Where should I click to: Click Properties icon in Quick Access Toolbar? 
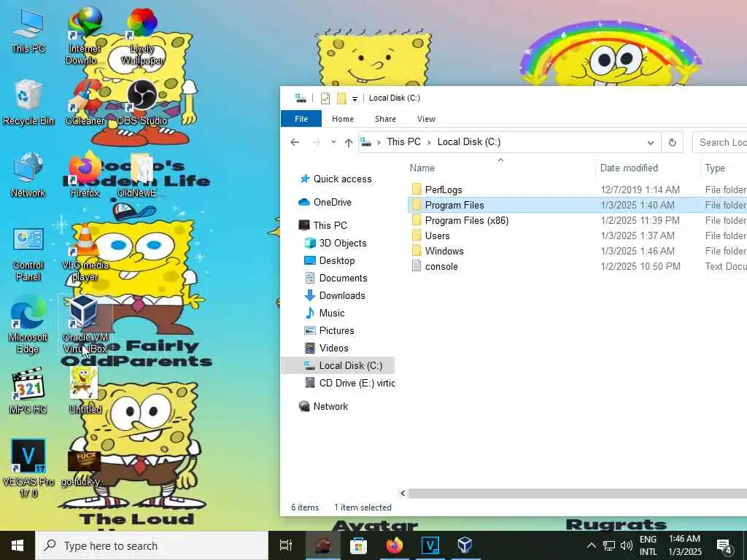pyautogui.click(x=325, y=98)
